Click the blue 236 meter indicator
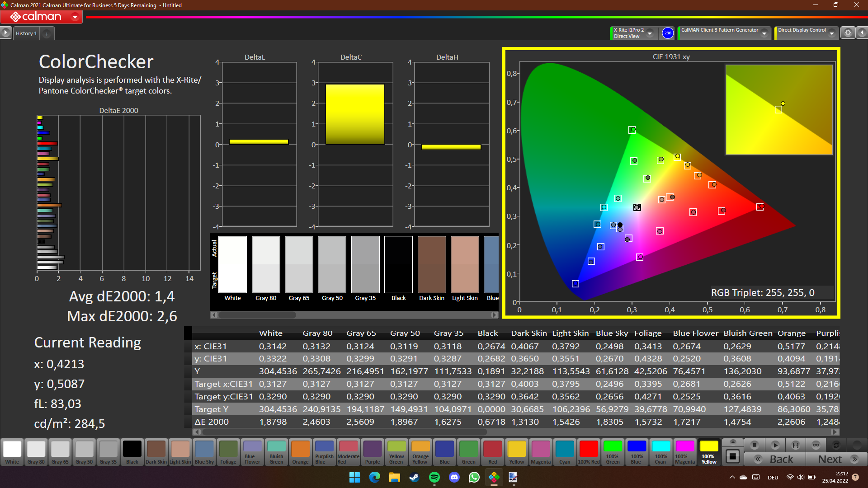The height and width of the screenshot is (488, 868). (668, 33)
